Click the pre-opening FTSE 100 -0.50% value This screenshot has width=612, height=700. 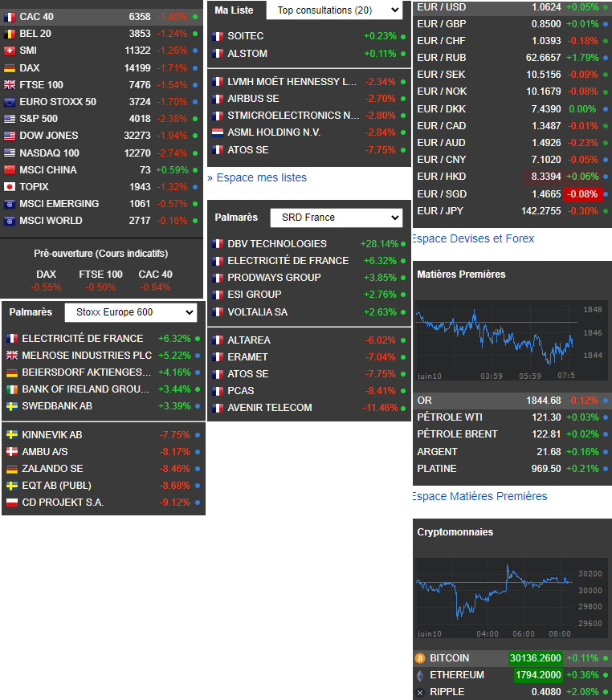pos(100,287)
